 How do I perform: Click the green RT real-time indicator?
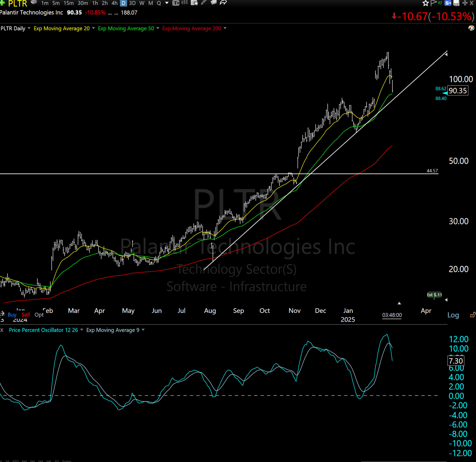[x=440, y=3]
